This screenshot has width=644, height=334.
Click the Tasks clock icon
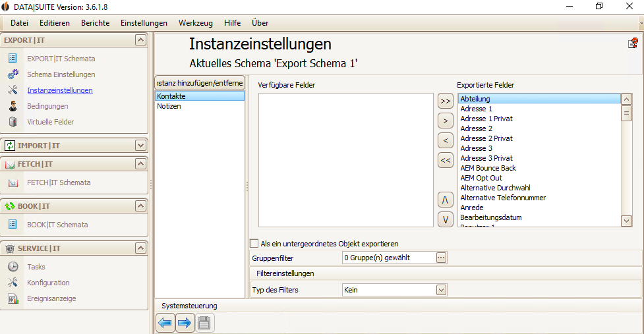pos(13,267)
